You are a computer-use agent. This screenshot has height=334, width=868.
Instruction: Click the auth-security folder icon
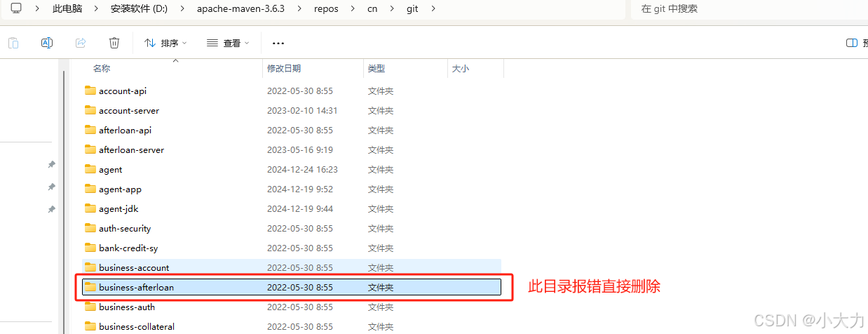[x=90, y=228]
